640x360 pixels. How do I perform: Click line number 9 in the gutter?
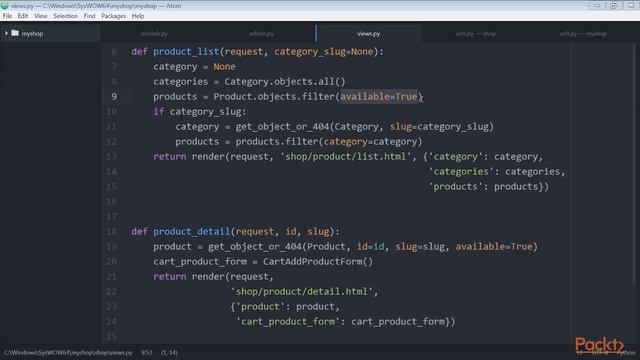114,97
